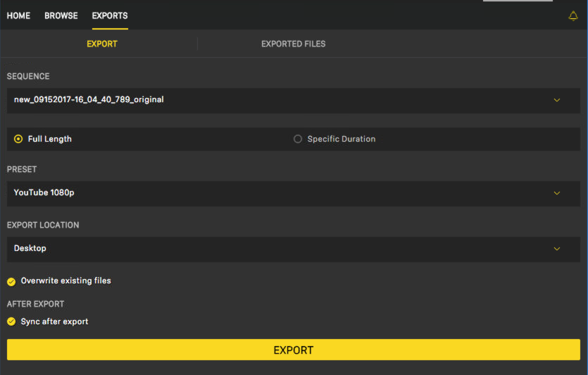588x375 pixels.
Task: Disable Sync after export checkbox
Action: [11, 321]
